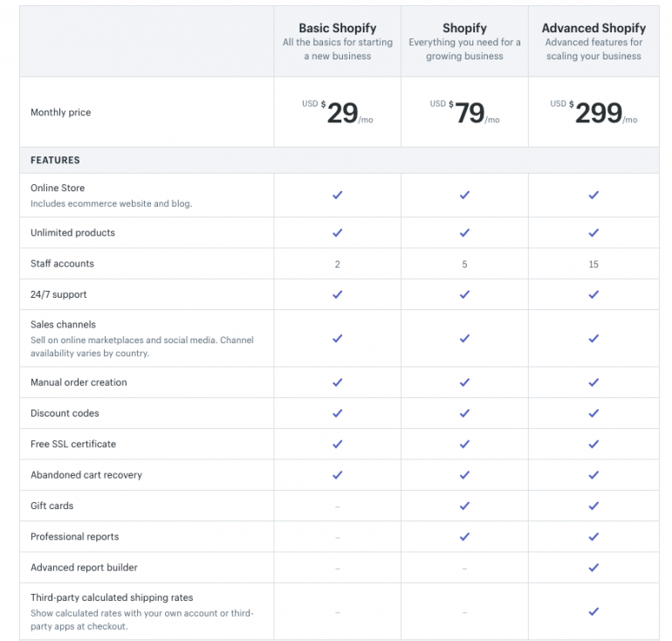Click staff accounts value 15
Image resolution: width=672 pixels, height=641 pixels.
pos(593,264)
